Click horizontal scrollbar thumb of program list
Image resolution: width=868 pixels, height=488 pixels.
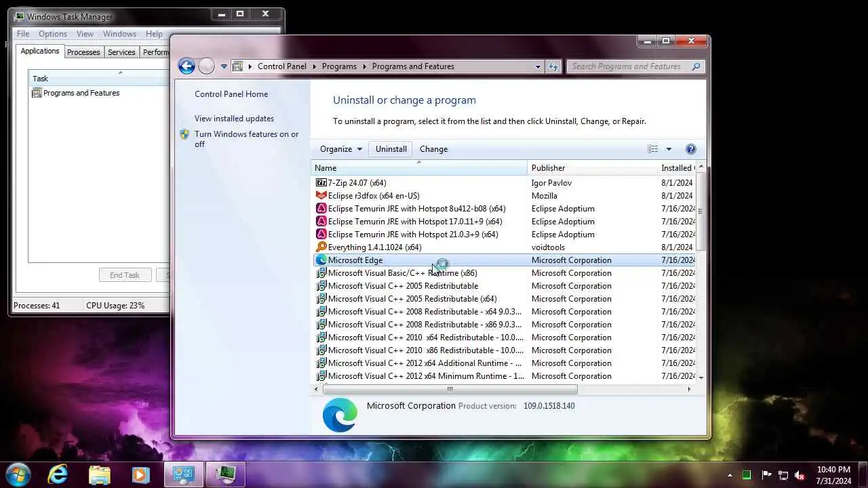pos(450,389)
